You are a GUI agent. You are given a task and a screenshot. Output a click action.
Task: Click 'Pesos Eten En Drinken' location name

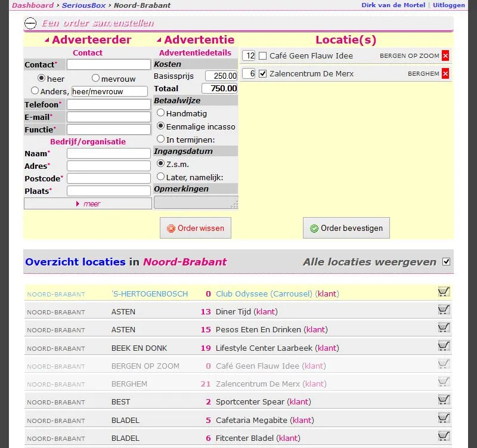(258, 330)
